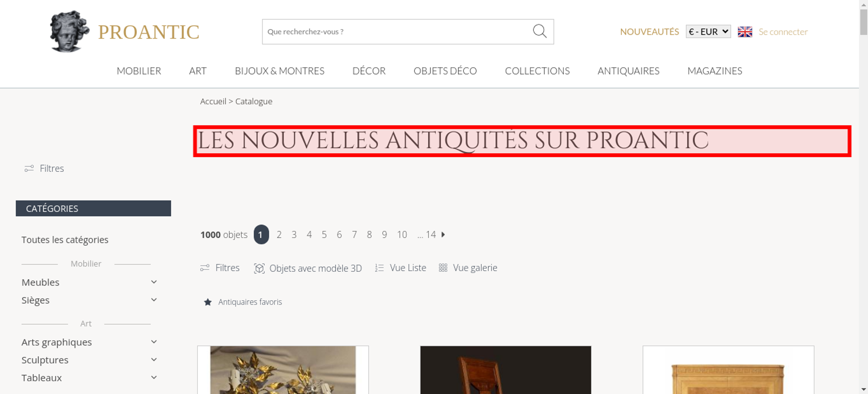
Task: Click the Proantic cherub head logo
Action: pyautogui.click(x=69, y=31)
